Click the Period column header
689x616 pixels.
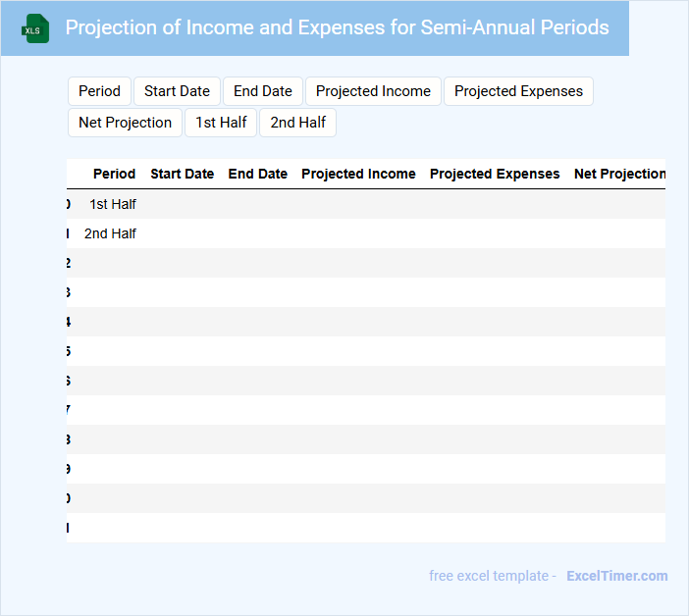(x=114, y=174)
